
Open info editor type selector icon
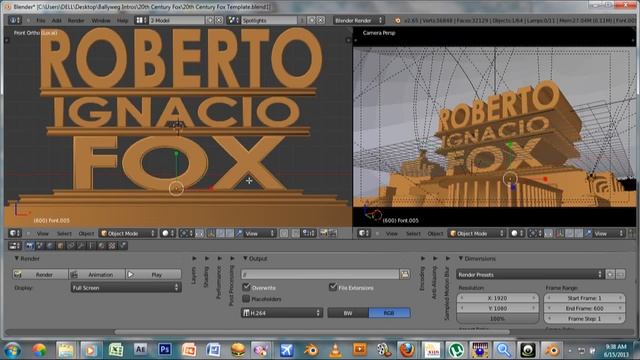(x=15, y=20)
